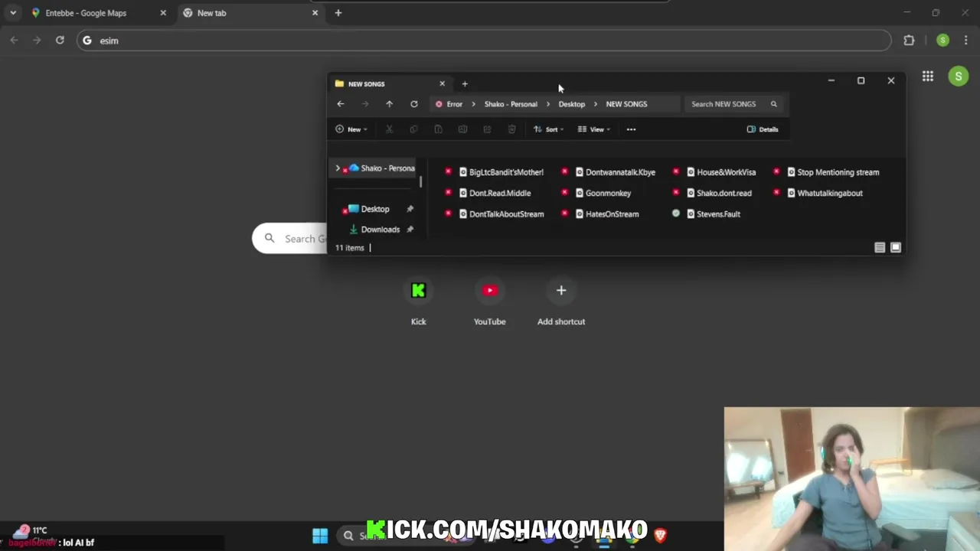
Task: Click the navigation pane scrollbar
Action: coord(420,181)
